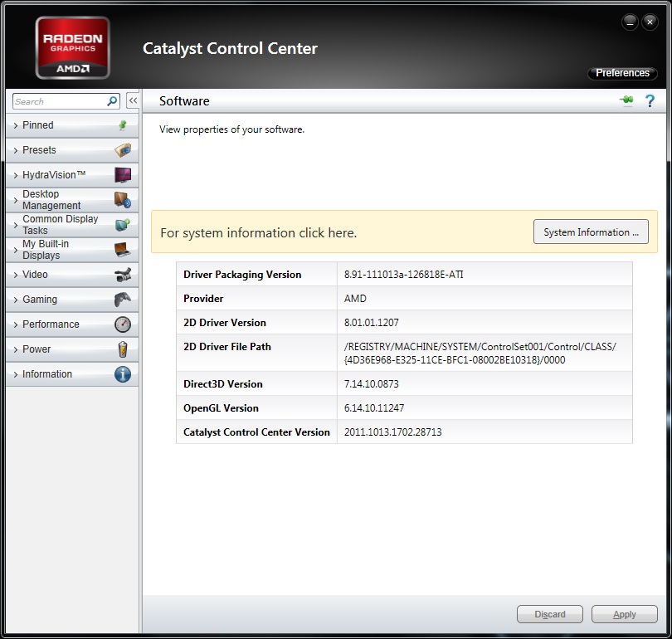This screenshot has height=639, width=672.
Task: Click the Software page heading
Action: tap(184, 100)
